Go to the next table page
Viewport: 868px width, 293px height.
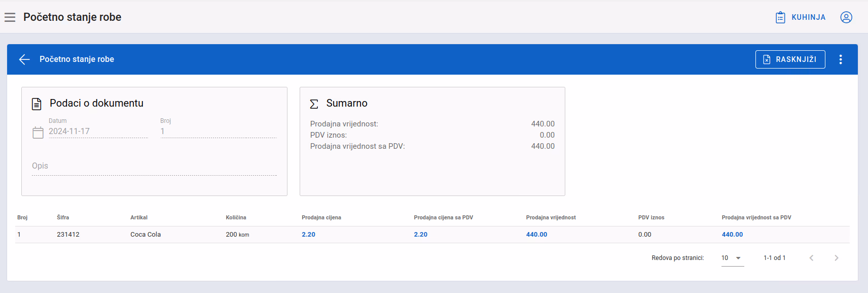pyautogui.click(x=837, y=258)
